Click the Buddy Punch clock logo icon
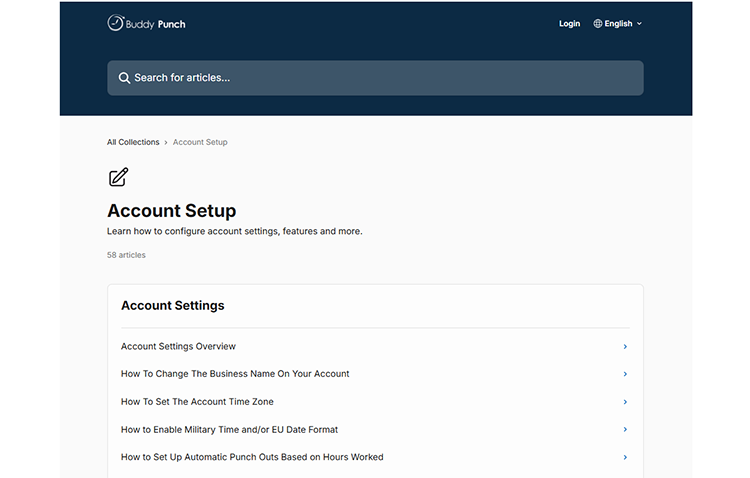 tap(116, 23)
